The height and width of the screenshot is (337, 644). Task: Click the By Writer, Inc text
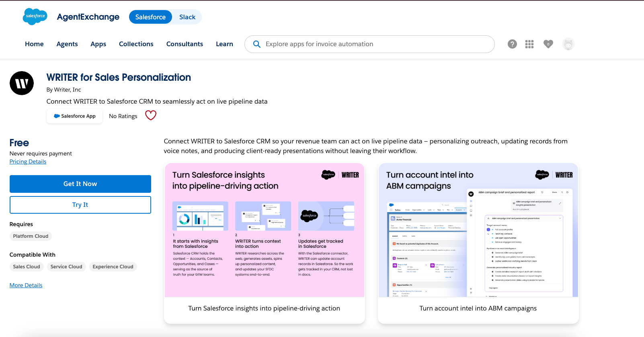[64, 90]
